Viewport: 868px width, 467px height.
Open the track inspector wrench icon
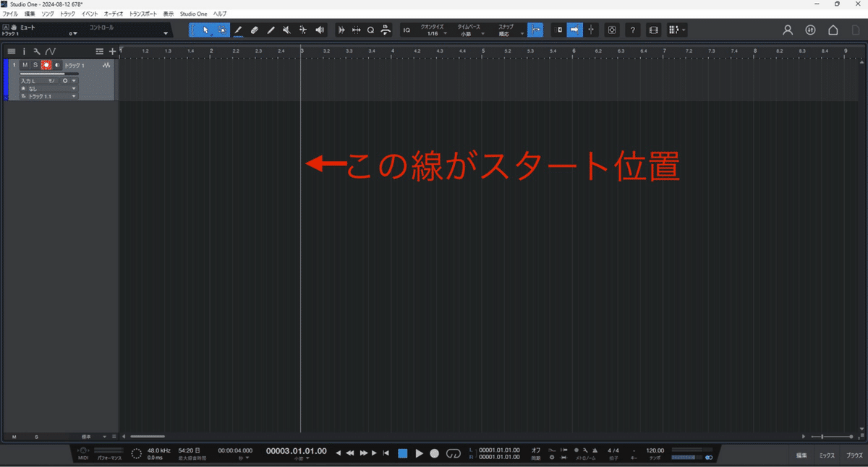point(37,51)
